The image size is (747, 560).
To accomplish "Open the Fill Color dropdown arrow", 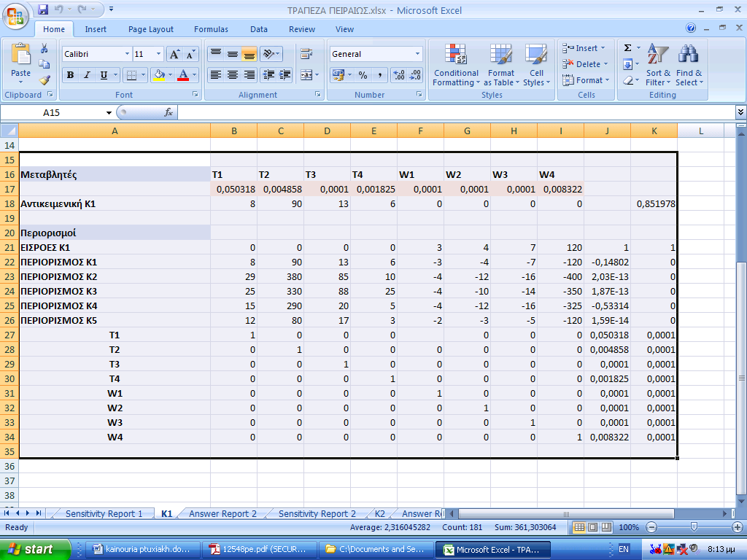I will pos(170,75).
